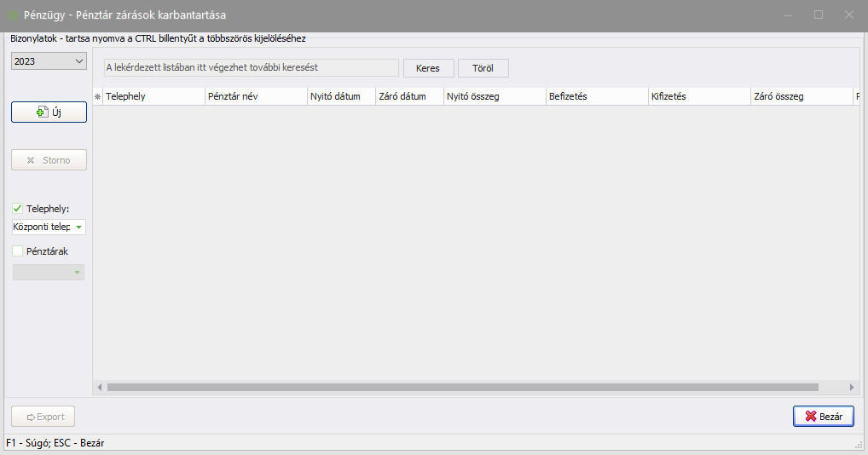868x455 pixels.
Task: Sort by Telephely column header
Action: point(153,97)
